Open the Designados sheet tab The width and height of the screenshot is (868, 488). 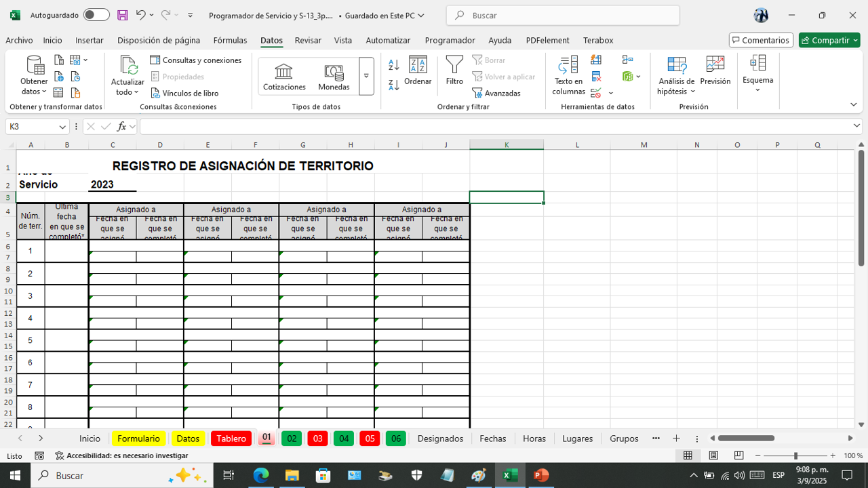[x=440, y=439]
